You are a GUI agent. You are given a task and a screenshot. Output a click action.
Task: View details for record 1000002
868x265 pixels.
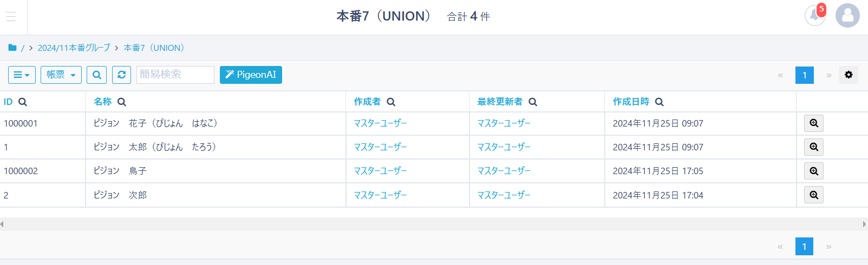click(x=814, y=171)
